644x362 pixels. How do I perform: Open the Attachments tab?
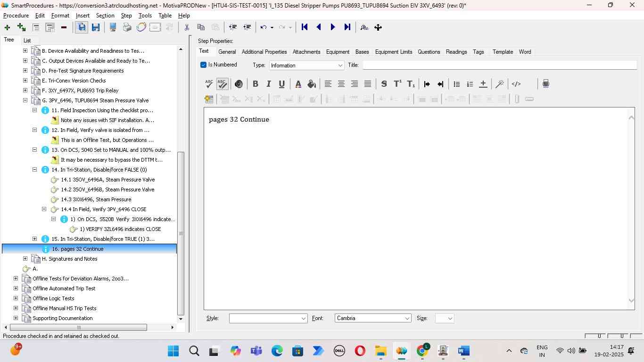tap(306, 52)
